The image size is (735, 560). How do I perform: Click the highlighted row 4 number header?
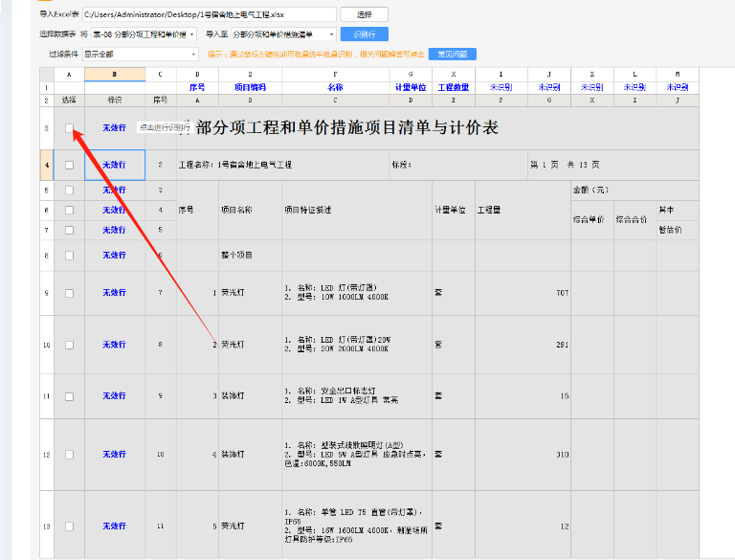[x=46, y=165]
